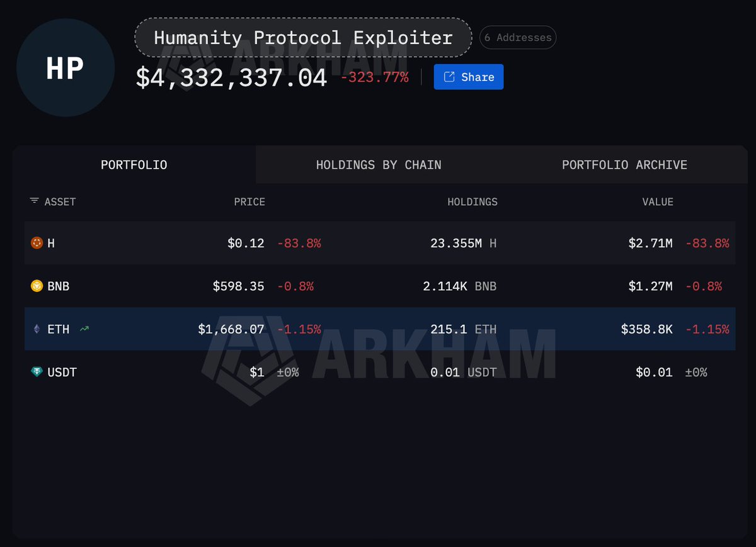Click the -83.8% price change for H
This screenshot has width=756, height=547.
299,243
